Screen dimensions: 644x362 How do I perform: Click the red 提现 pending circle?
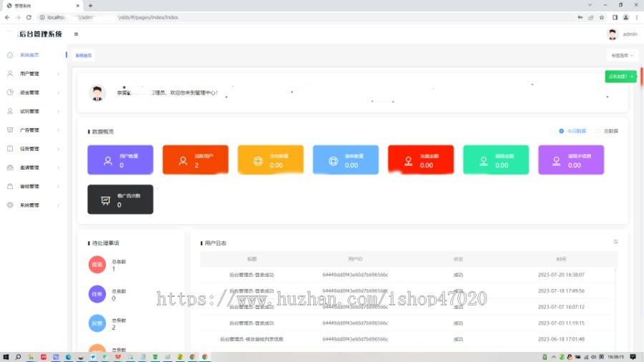pyautogui.click(x=97, y=265)
